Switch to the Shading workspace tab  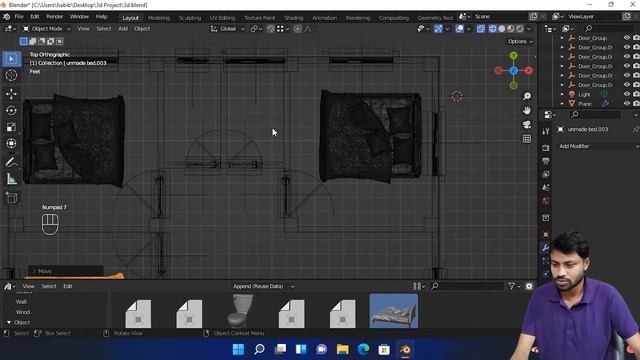click(293, 18)
